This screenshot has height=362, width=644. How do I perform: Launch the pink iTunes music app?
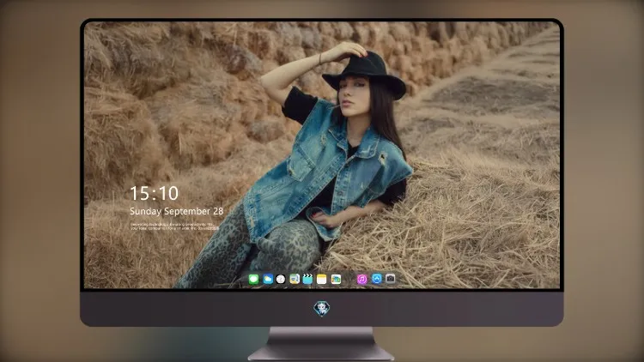[361, 280]
